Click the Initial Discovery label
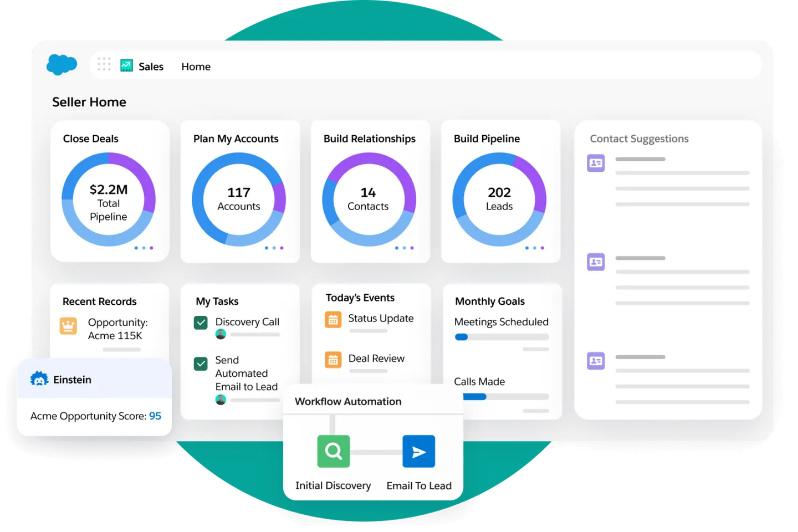798x532 pixels. tap(333, 485)
